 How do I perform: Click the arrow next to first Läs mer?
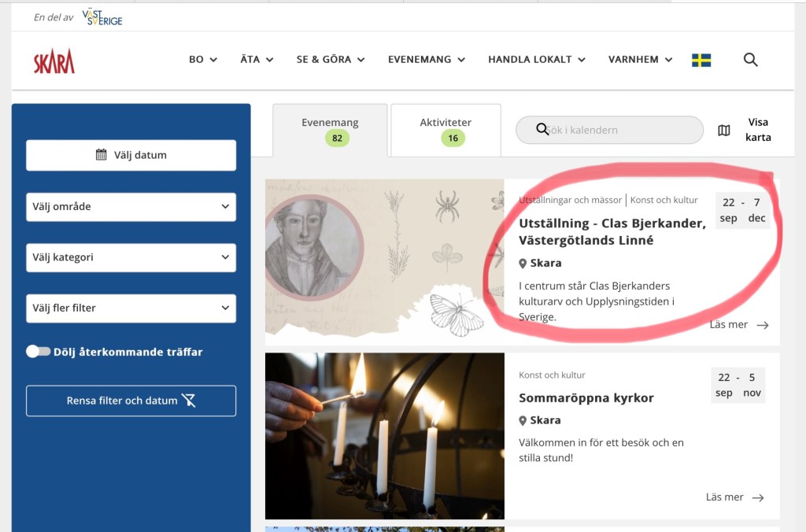click(762, 325)
